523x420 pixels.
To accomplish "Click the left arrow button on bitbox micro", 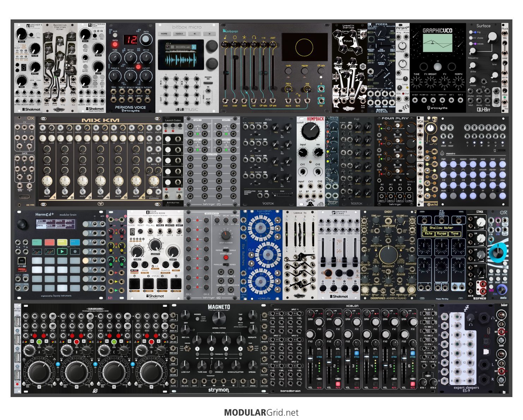I will 195,34.
